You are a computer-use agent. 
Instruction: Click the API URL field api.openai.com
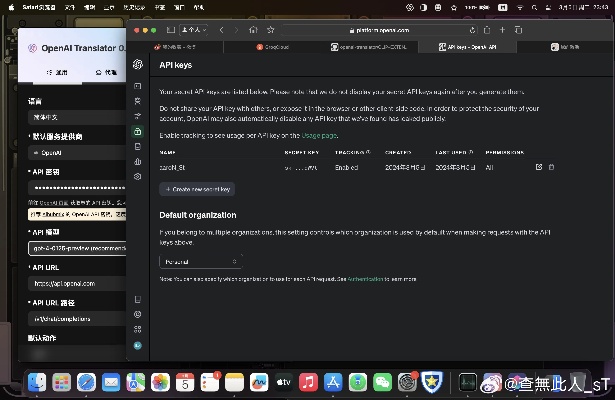tap(77, 284)
